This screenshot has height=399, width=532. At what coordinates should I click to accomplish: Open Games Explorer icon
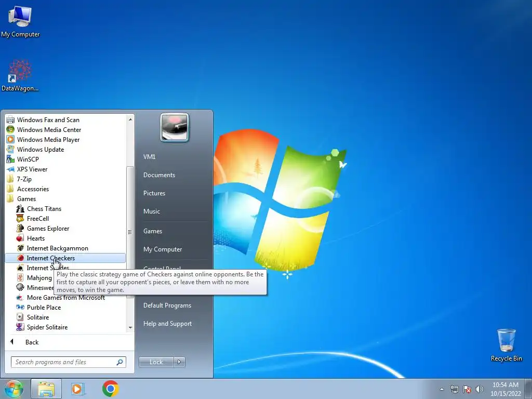click(x=20, y=229)
